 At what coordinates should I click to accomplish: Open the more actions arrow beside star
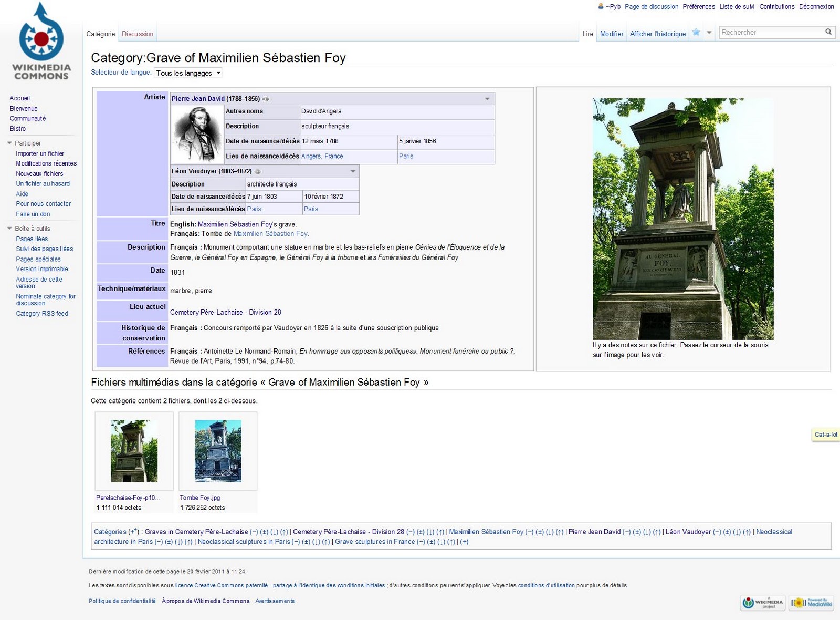709,33
